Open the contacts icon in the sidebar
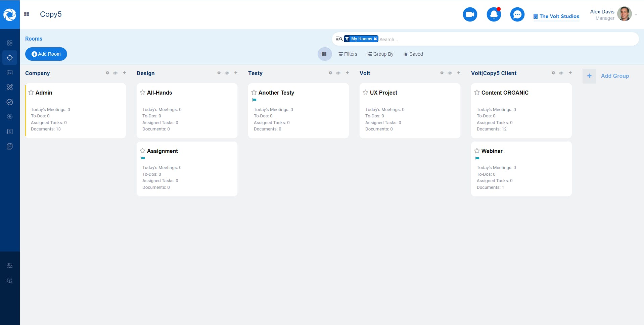Image resolution: width=644 pixels, height=325 pixels. (x=10, y=131)
